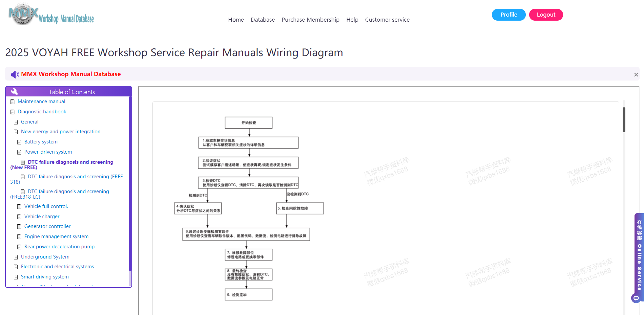Click the page icon next to Rear power deceleration pump
644x315 pixels.
[x=19, y=247]
